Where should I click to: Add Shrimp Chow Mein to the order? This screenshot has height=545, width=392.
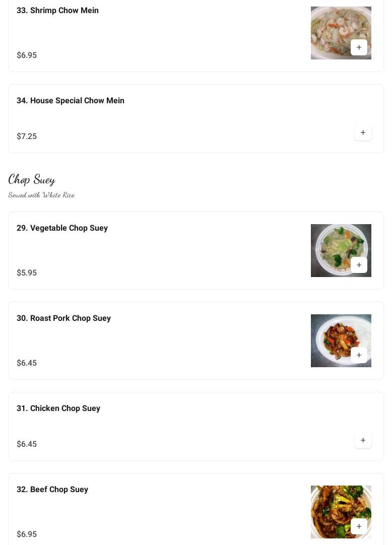[x=359, y=47]
